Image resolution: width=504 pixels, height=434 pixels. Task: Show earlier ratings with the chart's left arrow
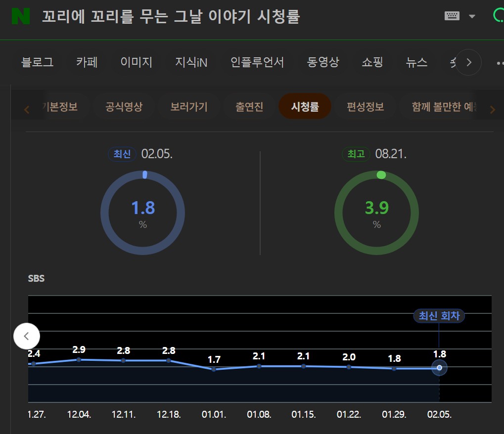point(27,336)
